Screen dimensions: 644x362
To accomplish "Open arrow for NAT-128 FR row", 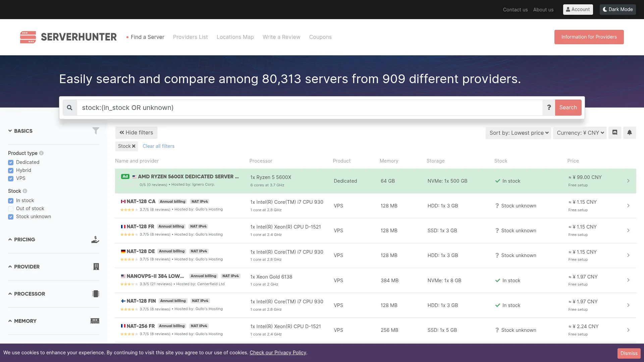I will pyautogui.click(x=628, y=231).
